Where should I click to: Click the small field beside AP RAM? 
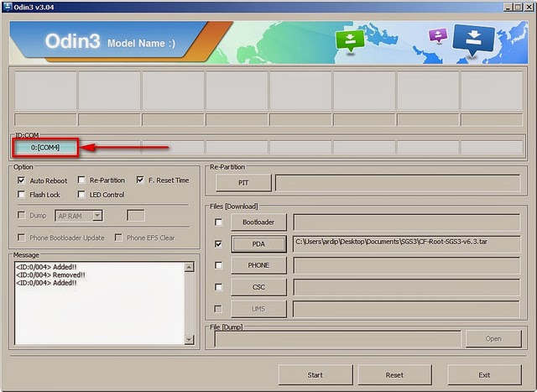[x=136, y=216]
